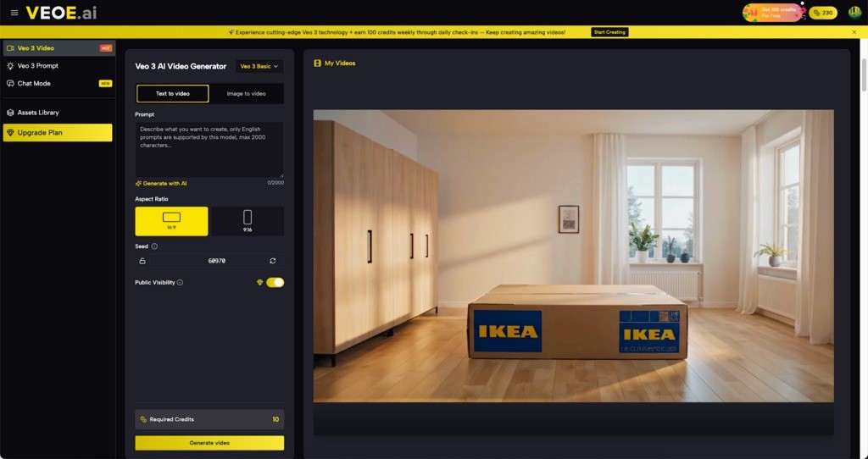Click the My Videos heading text
The height and width of the screenshot is (459, 868).
(x=340, y=63)
